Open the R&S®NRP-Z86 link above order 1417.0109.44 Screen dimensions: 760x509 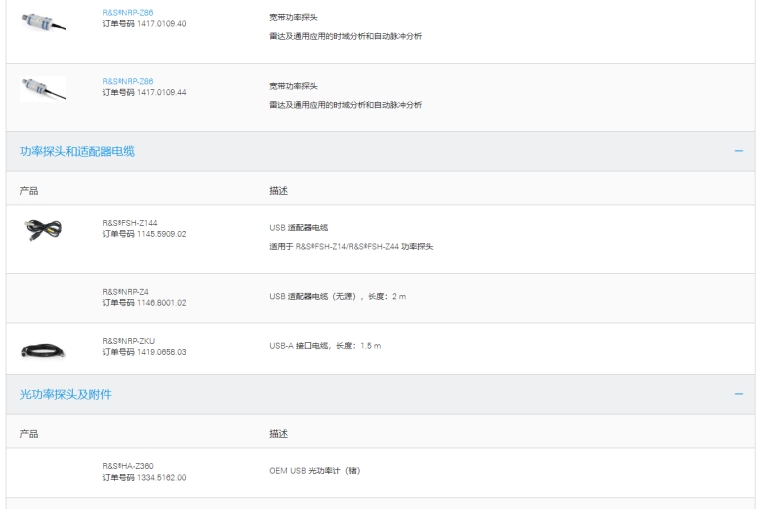point(127,80)
